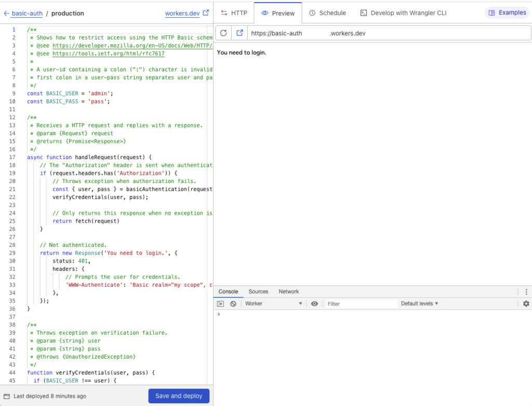Screen dimensions: 532x406
Task: Show console sidebar icon
Action: pyautogui.click(x=220, y=304)
